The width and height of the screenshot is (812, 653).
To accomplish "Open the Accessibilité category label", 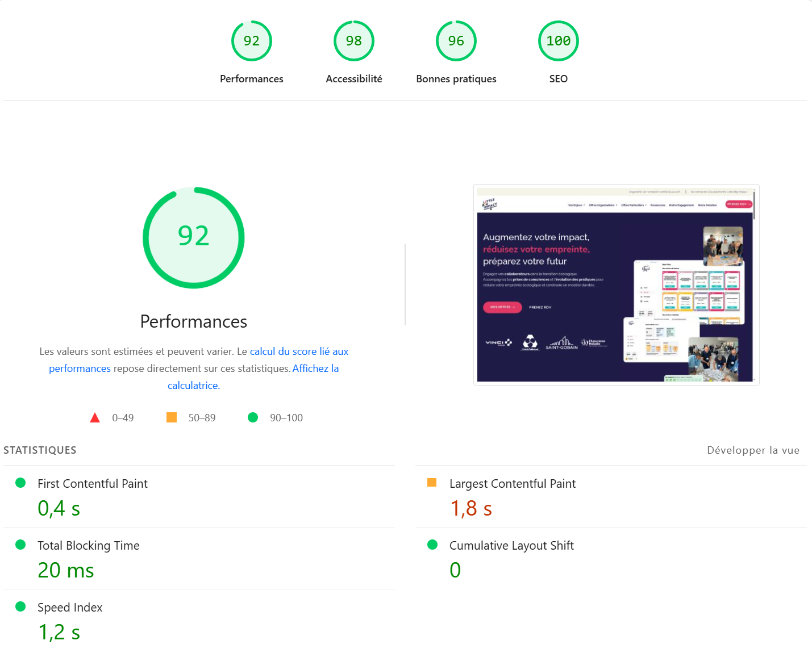I will coord(354,79).
